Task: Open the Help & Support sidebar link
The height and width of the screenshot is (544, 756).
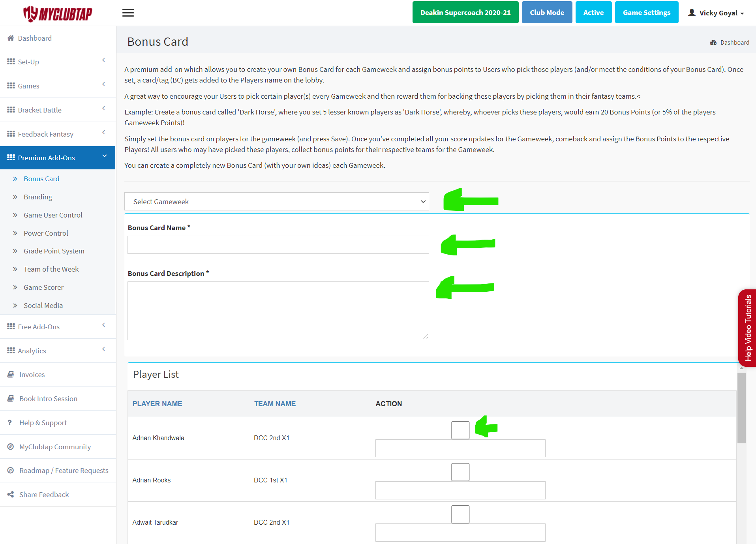Action: pyautogui.click(x=43, y=423)
